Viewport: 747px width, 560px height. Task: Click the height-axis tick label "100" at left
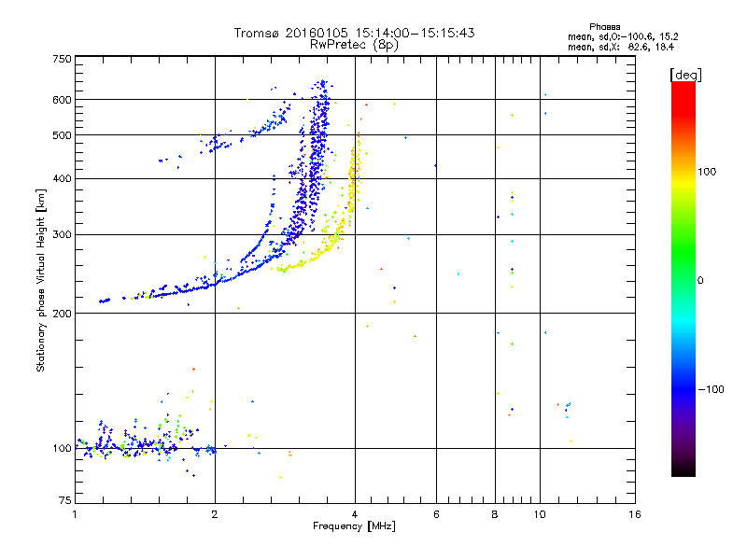tap(63, 448)
